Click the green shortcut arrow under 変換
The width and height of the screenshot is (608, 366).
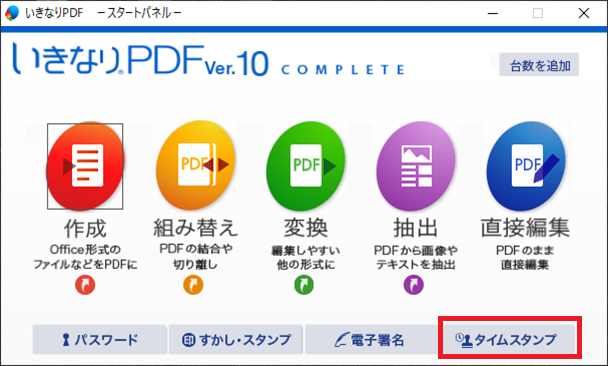click(304, 285)
